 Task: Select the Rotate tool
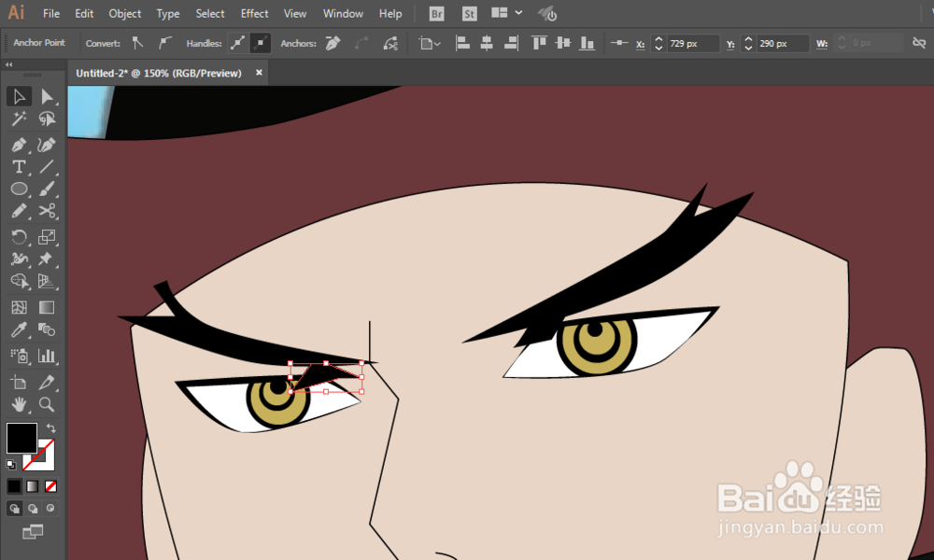click(19, 237)
